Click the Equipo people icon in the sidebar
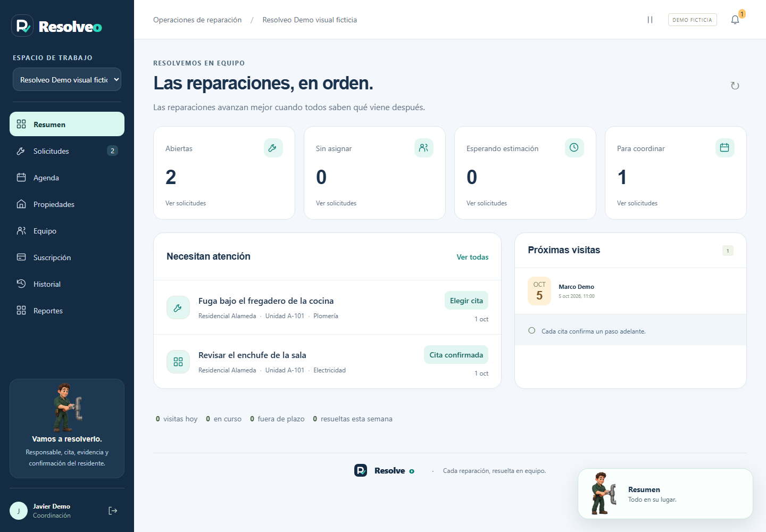 pyautogui.click(x=21, y=230)
